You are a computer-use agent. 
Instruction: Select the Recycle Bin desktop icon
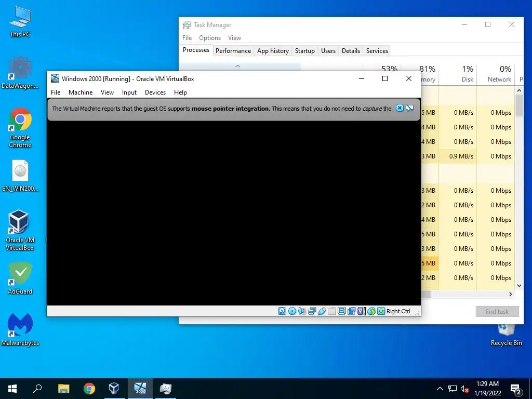(x=506, y=335)
